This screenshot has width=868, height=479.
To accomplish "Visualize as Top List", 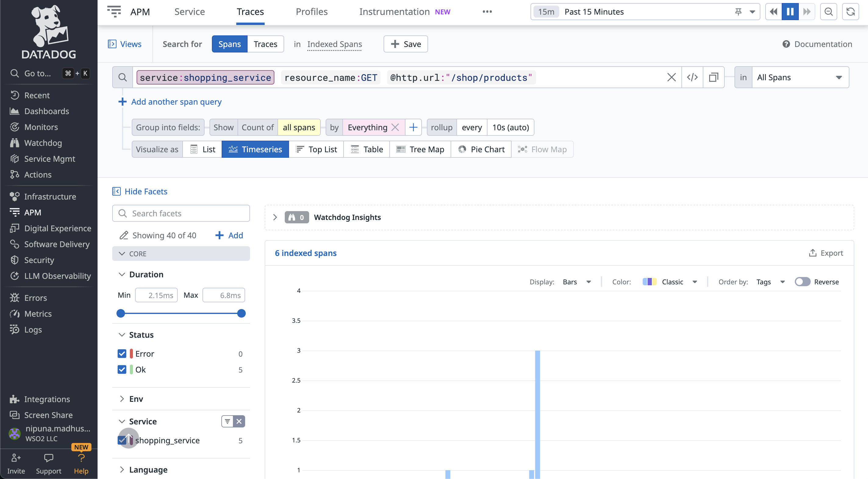I will click(316, 149).
